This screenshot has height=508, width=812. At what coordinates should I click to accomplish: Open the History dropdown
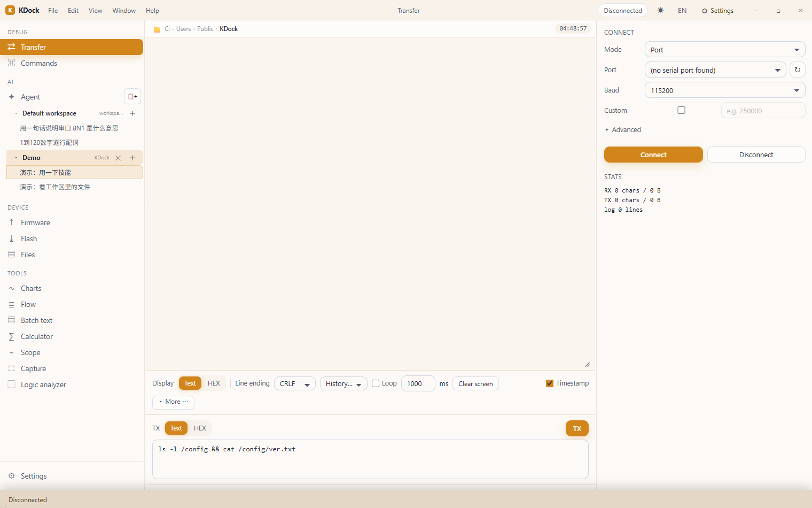343,384
